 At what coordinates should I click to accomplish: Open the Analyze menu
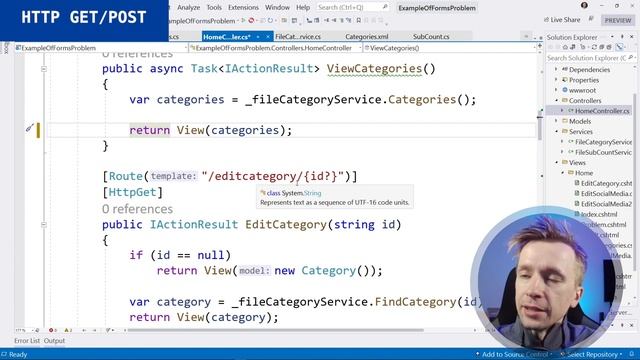point(188,7)
